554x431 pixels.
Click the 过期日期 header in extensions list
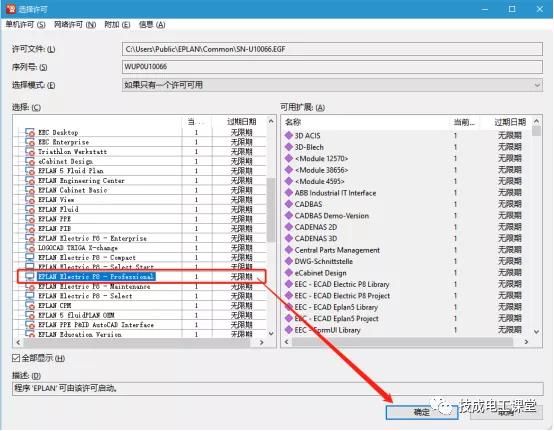tap(510, 122)
